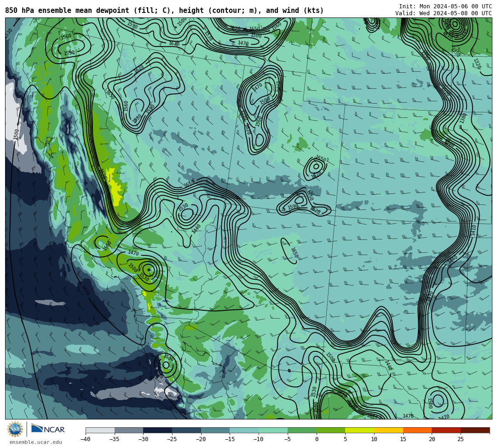Click the 1380 height contour label
This screenshot has width=497, height=448.
463,118
